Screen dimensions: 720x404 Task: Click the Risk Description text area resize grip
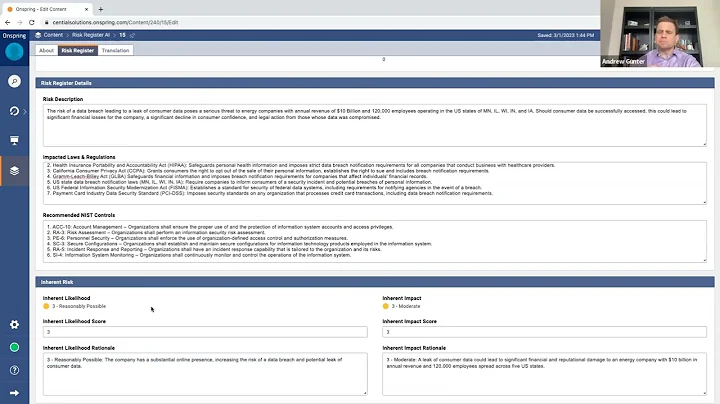[704, 144]
